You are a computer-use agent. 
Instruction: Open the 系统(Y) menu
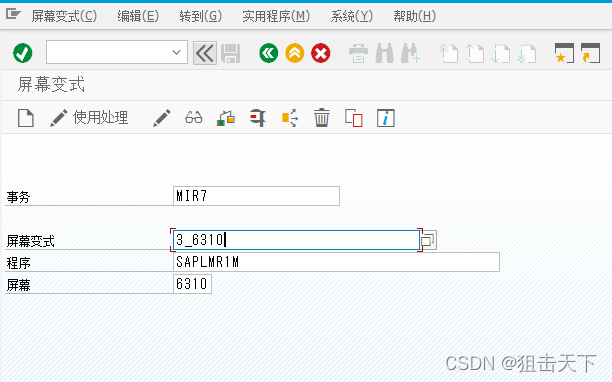[x=352, y=16]
